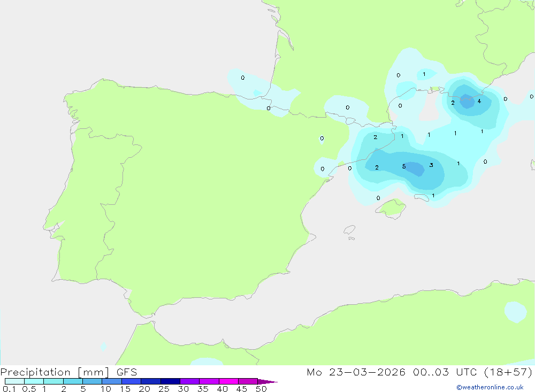Pick the 45–50 mm legend swatch
The height and width of the screenshot is (392, 535).
click(x=248, y=381)
